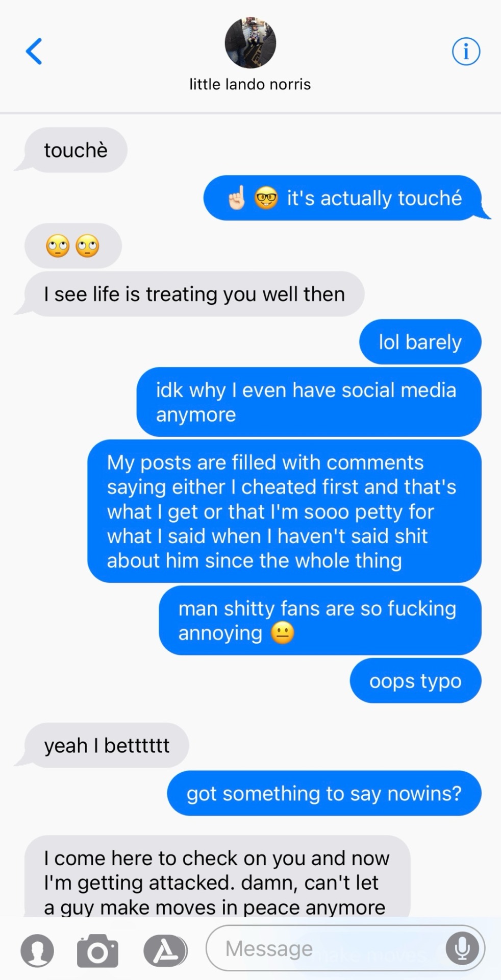Open the conversation info icon
The image size is (501, 980).
(x=466, y=52)
